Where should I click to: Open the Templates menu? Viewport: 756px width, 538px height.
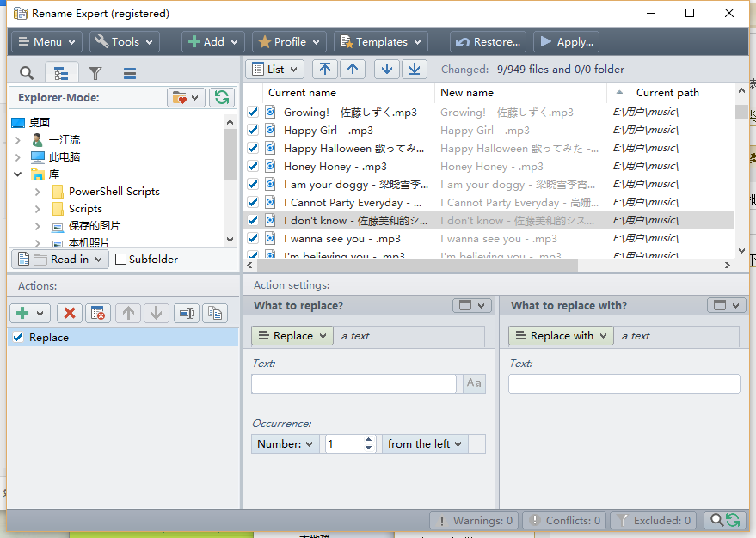point(380,41)
